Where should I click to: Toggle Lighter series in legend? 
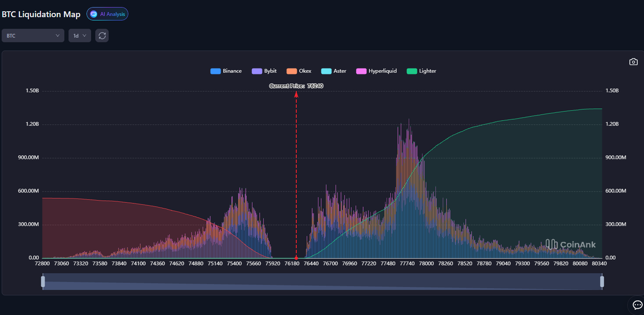point(422,71)
